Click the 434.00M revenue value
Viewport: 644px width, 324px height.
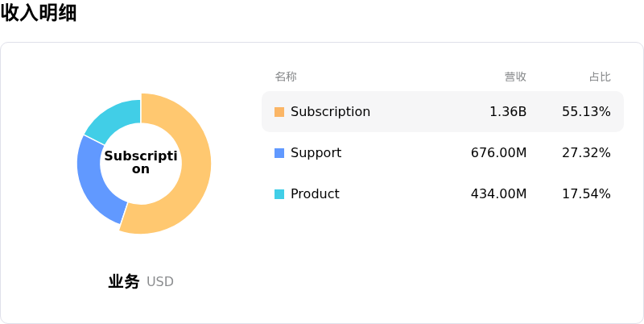click(x=498, y=194)
